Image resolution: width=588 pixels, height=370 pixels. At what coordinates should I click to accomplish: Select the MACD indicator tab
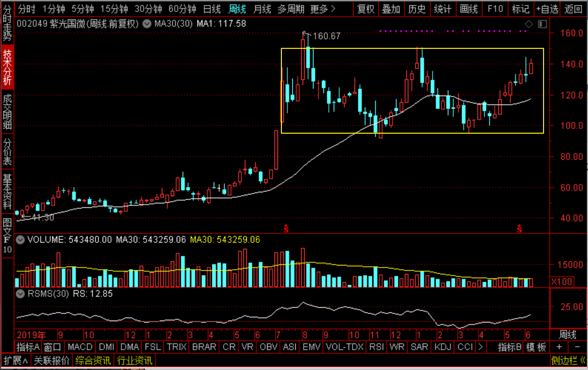[80, 347]
